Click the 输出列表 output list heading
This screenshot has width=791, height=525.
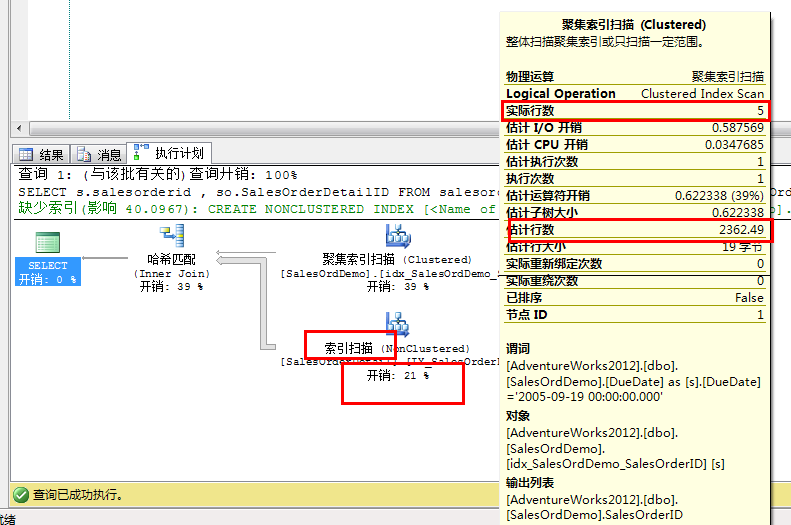(x=530, y=483)
